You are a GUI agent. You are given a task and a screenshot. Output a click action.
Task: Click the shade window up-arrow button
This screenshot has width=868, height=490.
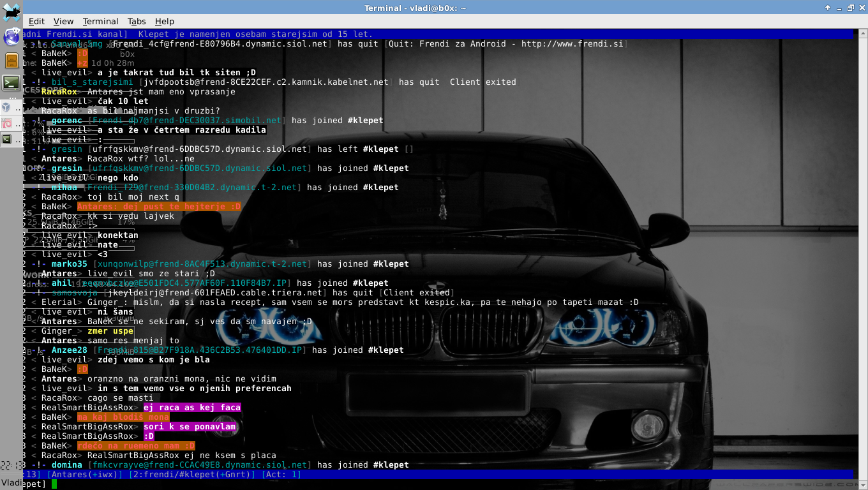[828, 8]
